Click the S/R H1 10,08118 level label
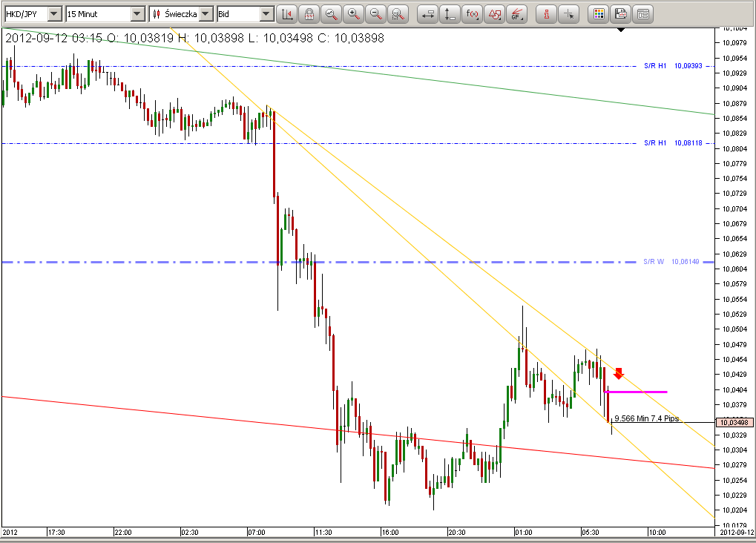This screenshot has width=756, height=543. pos(673,143)
